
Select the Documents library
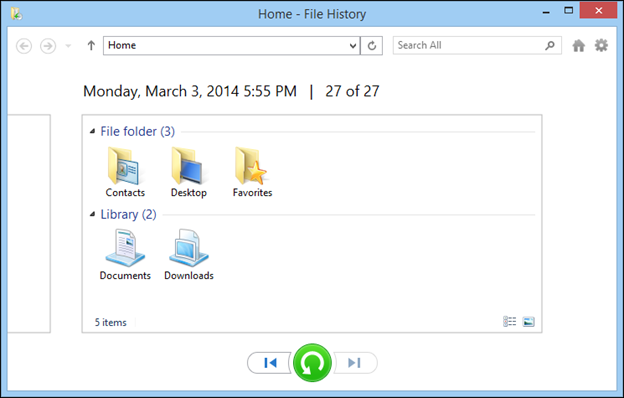pos(125,255)
